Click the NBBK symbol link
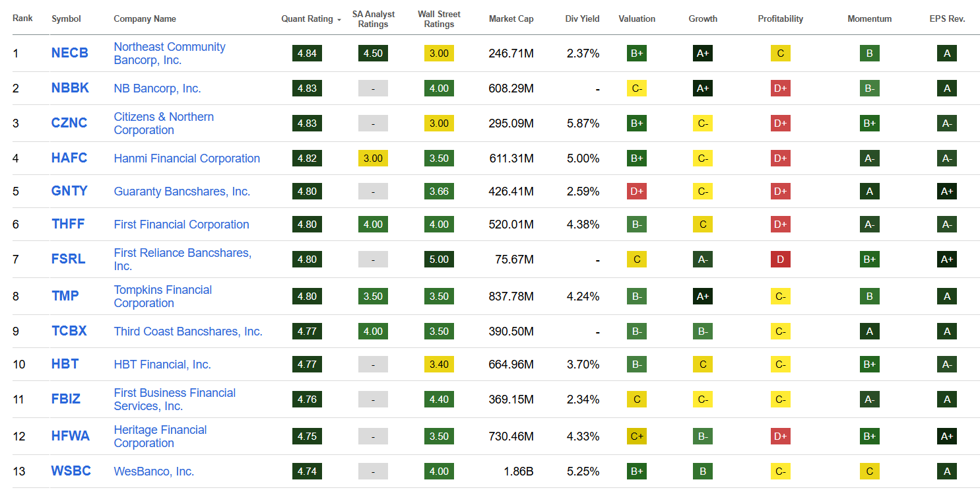The image size is (980, 490). pos(70,88)
